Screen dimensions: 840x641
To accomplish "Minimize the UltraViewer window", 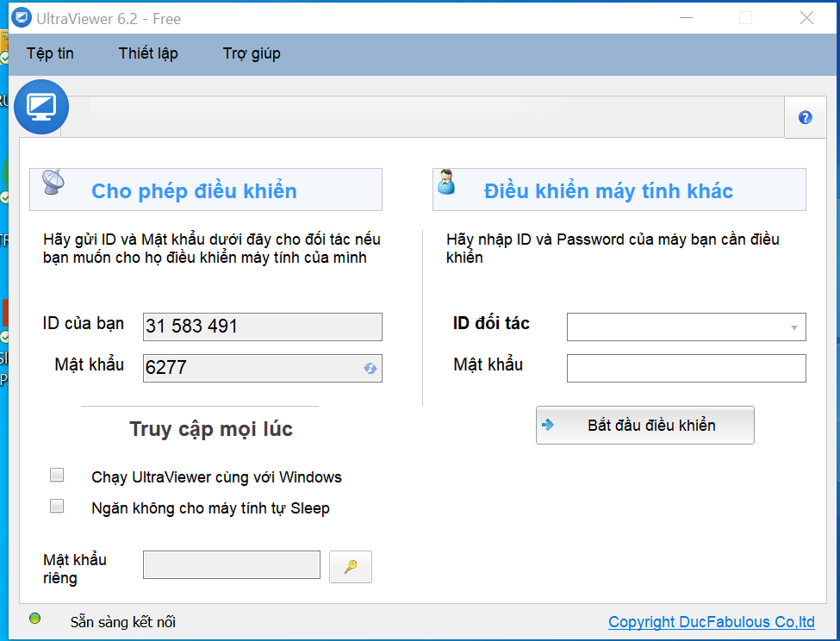I will 687,18.
